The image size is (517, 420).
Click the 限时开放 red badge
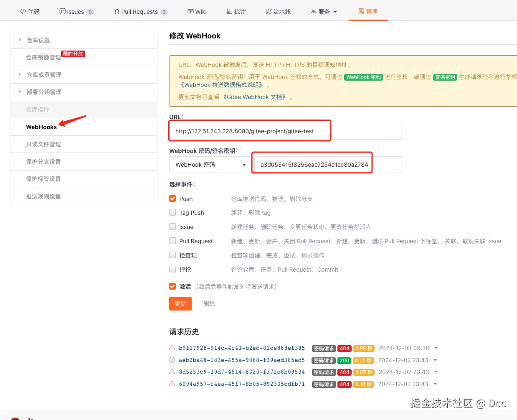(x=73, y=54)
